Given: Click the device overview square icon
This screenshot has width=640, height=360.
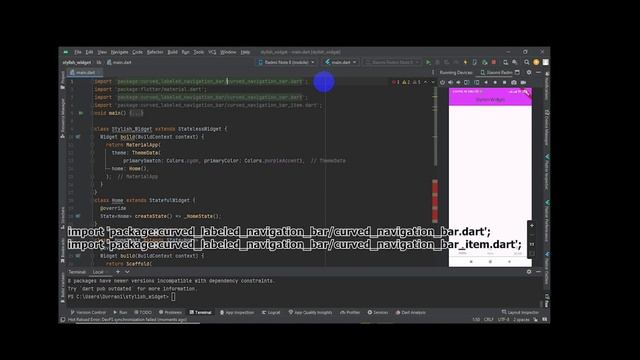Looking at the screenshot, I should [504, 82].
